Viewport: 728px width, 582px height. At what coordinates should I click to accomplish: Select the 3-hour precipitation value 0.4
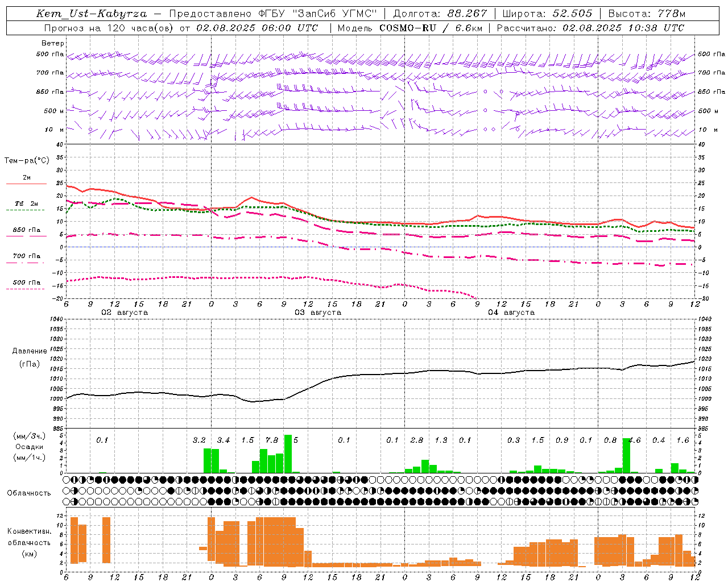pos(659,440)
